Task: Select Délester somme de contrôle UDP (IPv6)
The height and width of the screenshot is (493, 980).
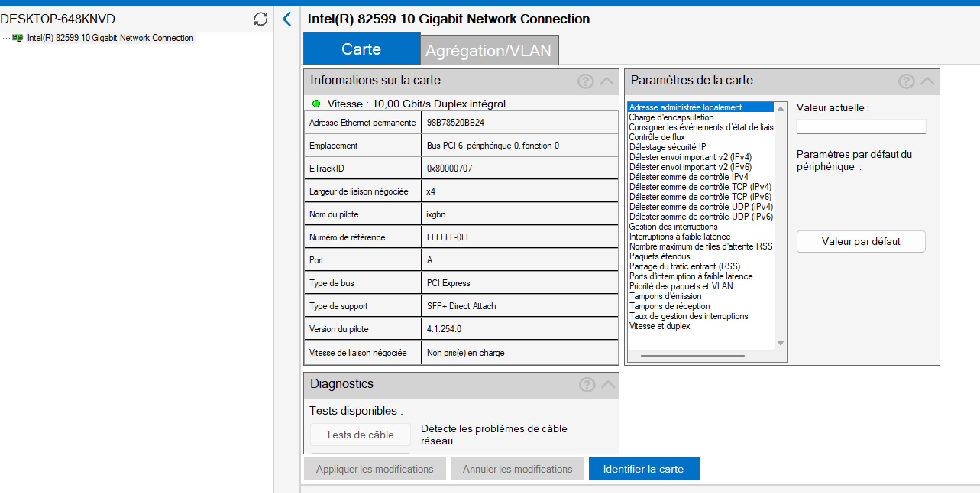Action: point(701,217)
